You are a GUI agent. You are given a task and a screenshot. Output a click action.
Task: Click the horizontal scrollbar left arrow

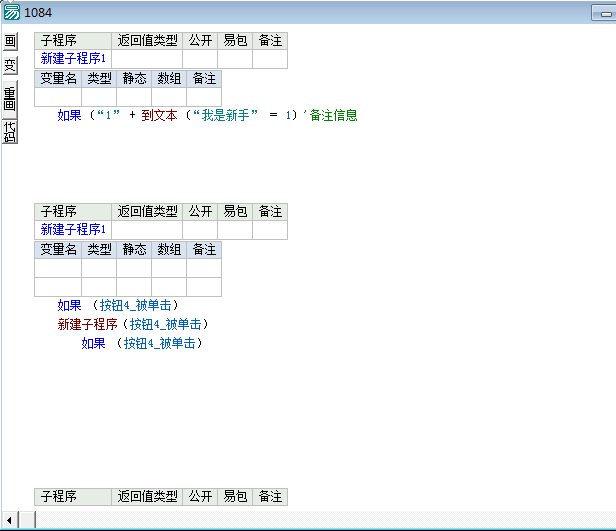click(x=10, y=520)
